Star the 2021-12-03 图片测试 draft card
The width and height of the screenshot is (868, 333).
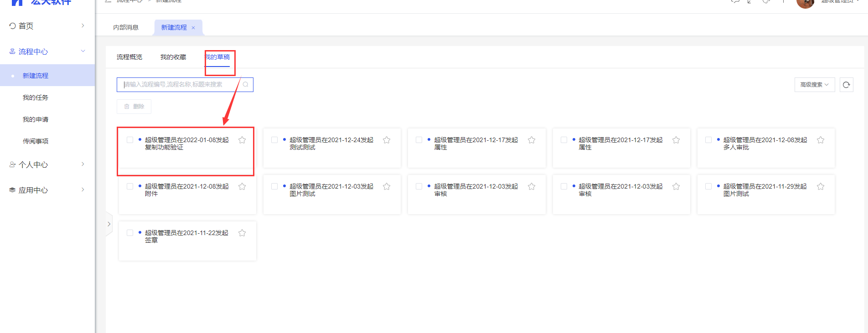click(x=387, y=187)
